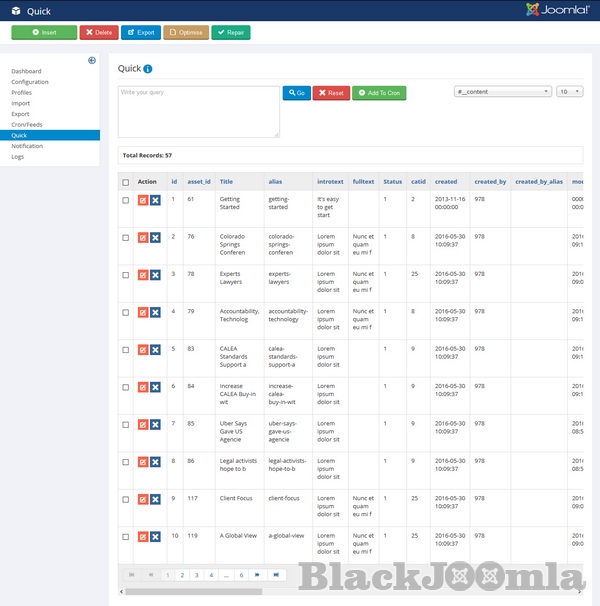Select Profiles in the sidebar menu

22,93
